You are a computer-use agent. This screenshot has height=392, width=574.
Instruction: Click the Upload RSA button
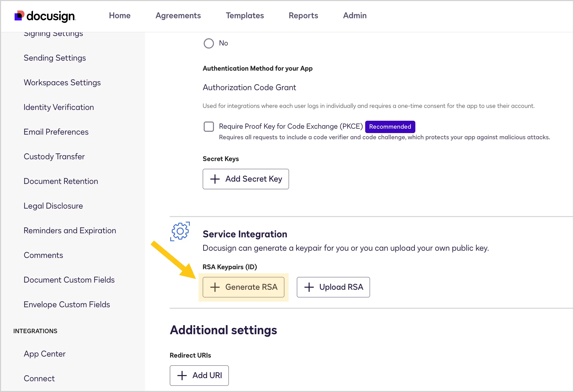[333, 287]
